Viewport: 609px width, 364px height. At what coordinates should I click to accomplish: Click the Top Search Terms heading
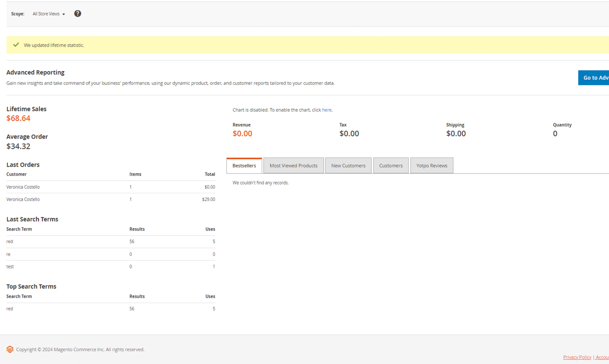(x=31, y=286)
